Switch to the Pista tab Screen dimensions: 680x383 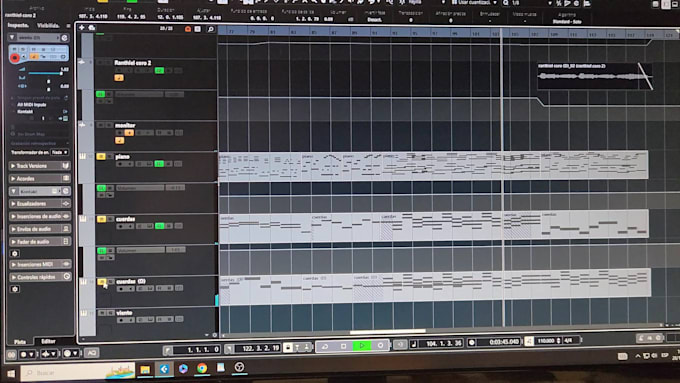tap(20, 342)
